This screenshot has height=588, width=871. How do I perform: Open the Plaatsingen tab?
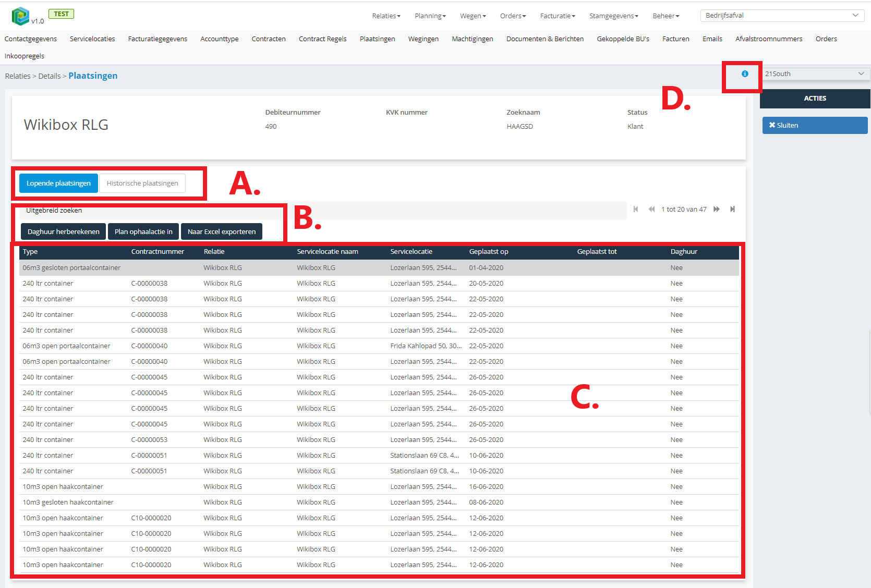coord(378,39)
